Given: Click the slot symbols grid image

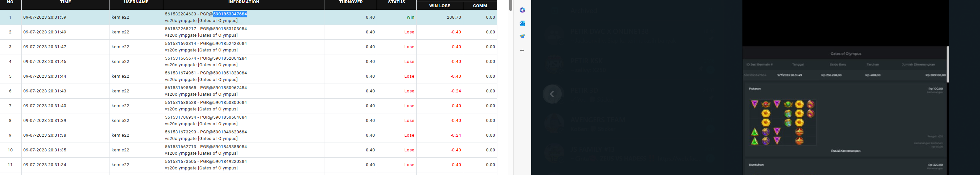Looking at the screenshot, I should pos(783,123).
